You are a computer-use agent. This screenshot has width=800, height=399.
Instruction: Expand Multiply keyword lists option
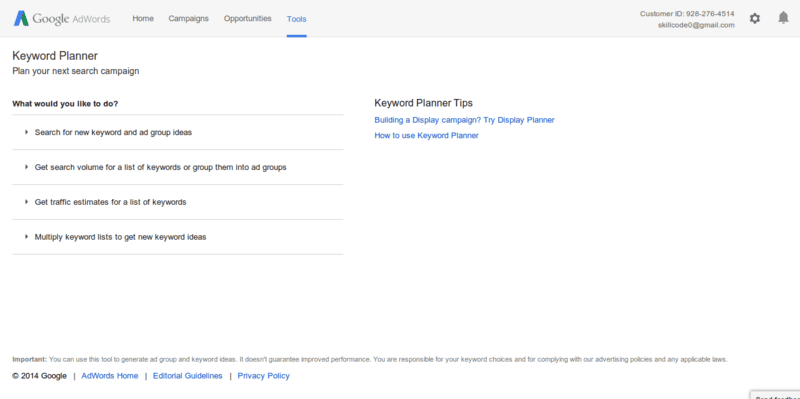(x=178, y=237)
